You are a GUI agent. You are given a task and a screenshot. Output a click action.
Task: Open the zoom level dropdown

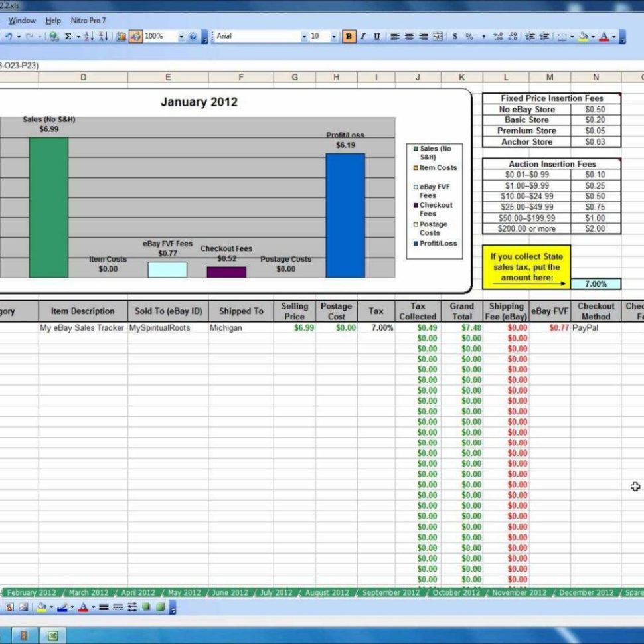point(181,37)
